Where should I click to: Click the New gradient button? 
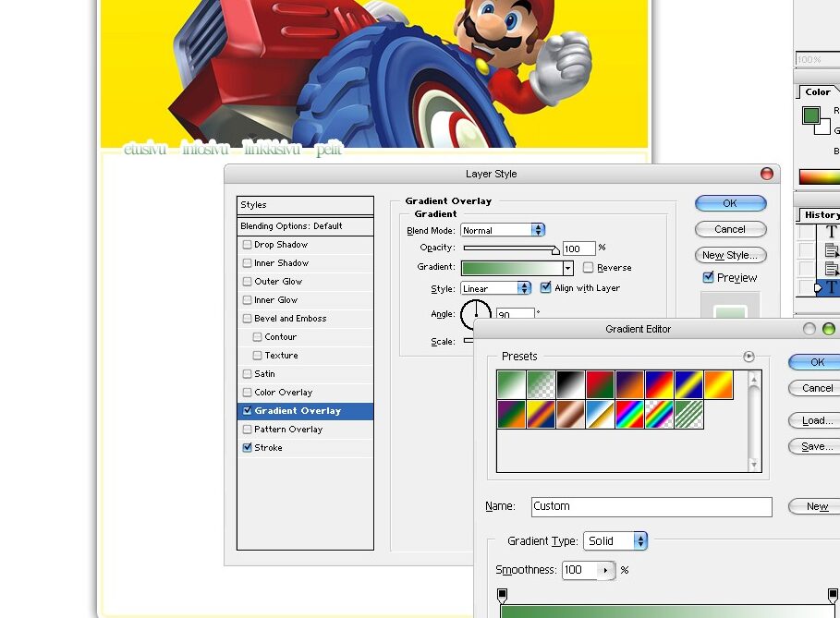(816, 506)
